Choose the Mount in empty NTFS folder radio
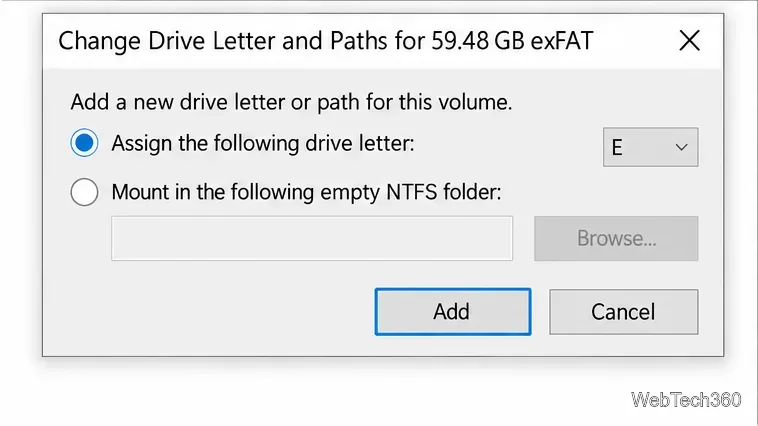 coord(84,192)
